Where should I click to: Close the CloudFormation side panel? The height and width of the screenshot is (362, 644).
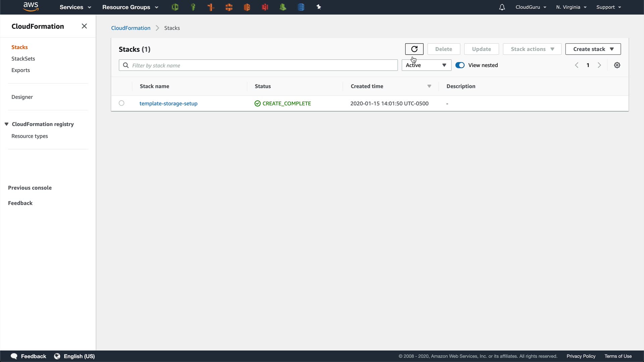tap(84, 26)
